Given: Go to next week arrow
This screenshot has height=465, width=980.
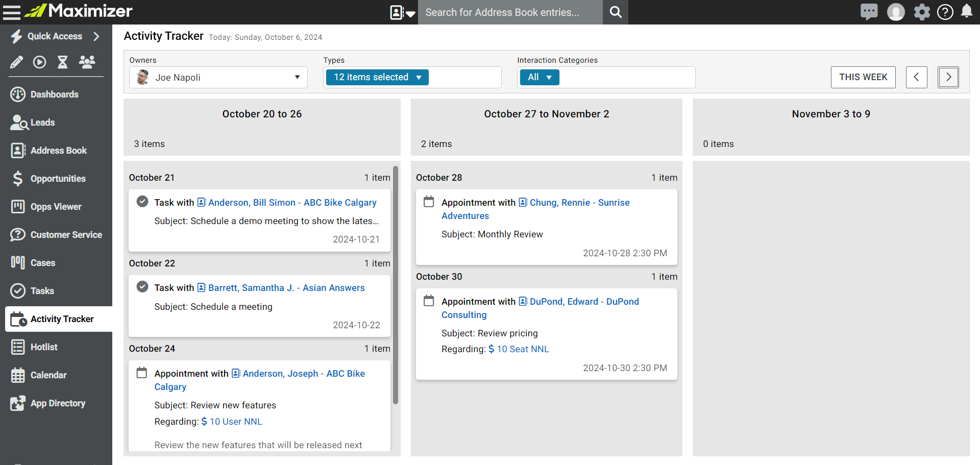Looking at the screenshot, I should point(948,77).
